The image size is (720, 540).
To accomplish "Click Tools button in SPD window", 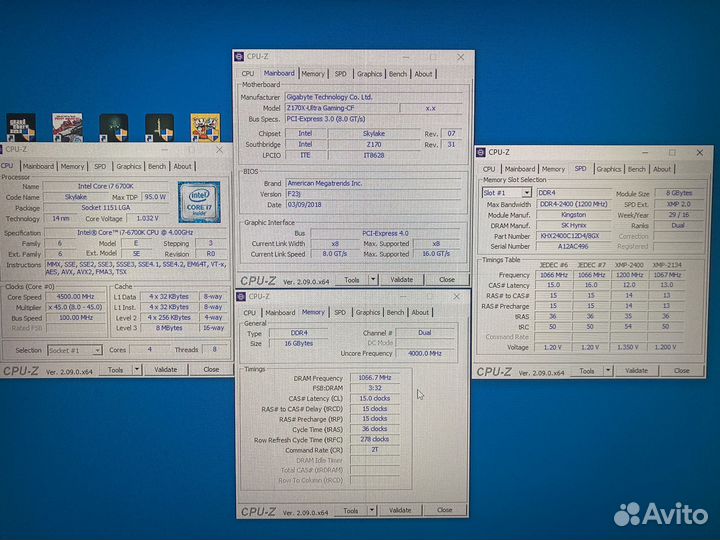I will [x=587, y=370].
